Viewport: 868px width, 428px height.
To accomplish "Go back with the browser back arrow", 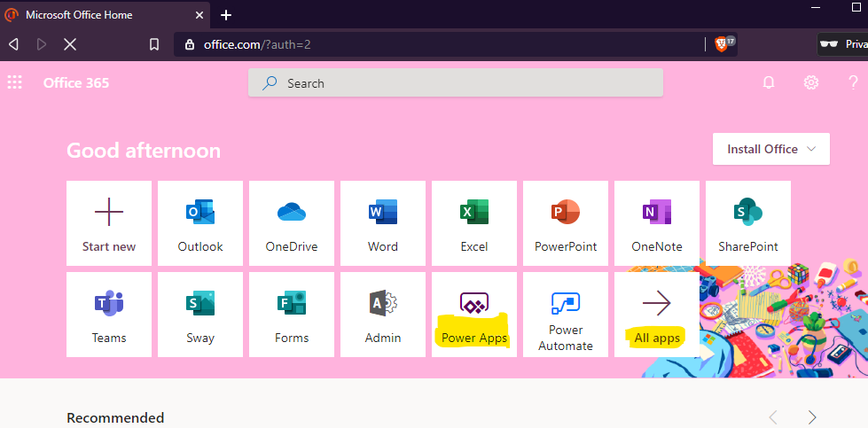I will pos(14,44).
